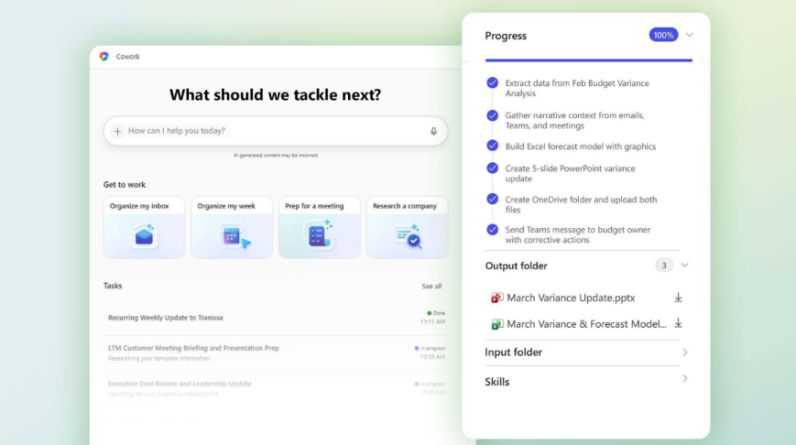Screen dimensions: 796x445
Task: Click See all tasks link
Action: [x=431, y=286]
